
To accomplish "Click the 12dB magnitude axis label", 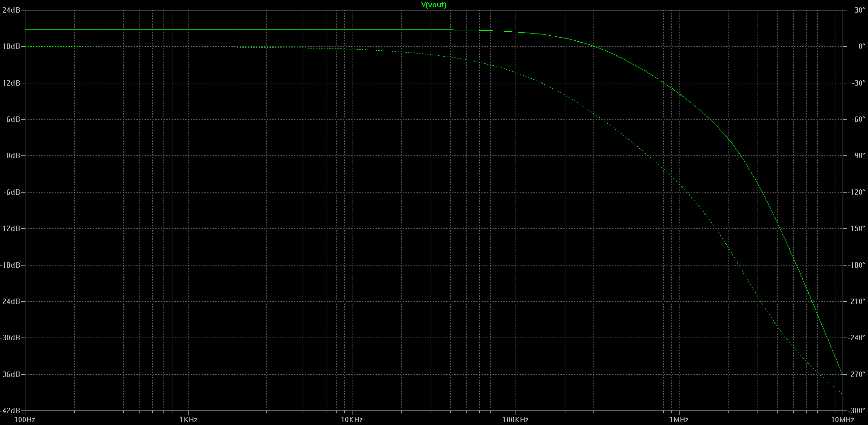I will point(11,83).
